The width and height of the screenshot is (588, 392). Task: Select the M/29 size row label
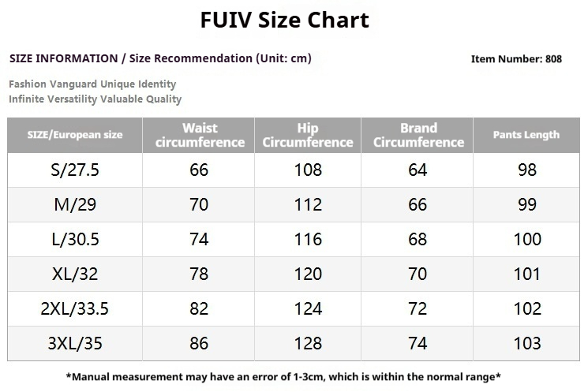pyautogui.click(x=75, y=204)
